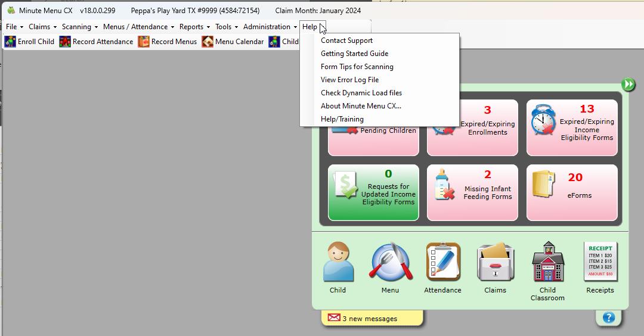This screenshot has width=644, height=336.
Task: Open the Child person icon on dashboard
Action: point(338,262)
